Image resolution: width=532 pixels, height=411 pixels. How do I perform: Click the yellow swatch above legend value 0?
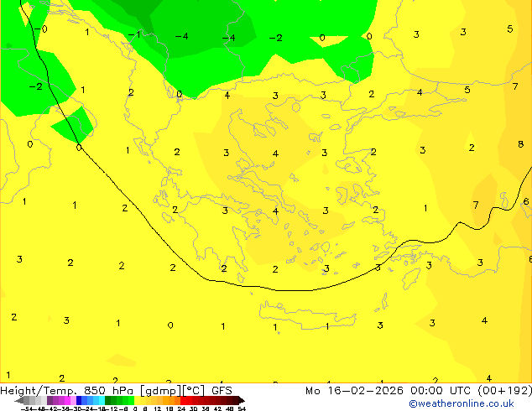[x=137, y=400]
